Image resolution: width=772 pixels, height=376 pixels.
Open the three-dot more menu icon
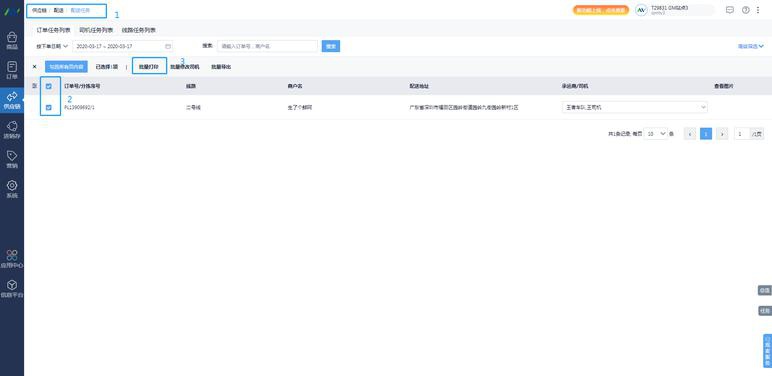coord(758,10)
